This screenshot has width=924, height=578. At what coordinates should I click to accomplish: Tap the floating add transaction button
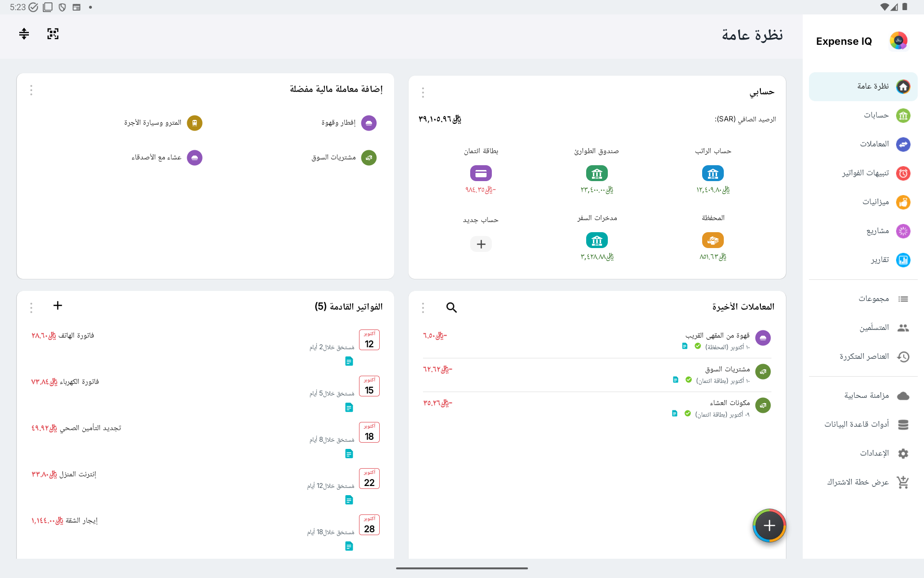[769, 525]
